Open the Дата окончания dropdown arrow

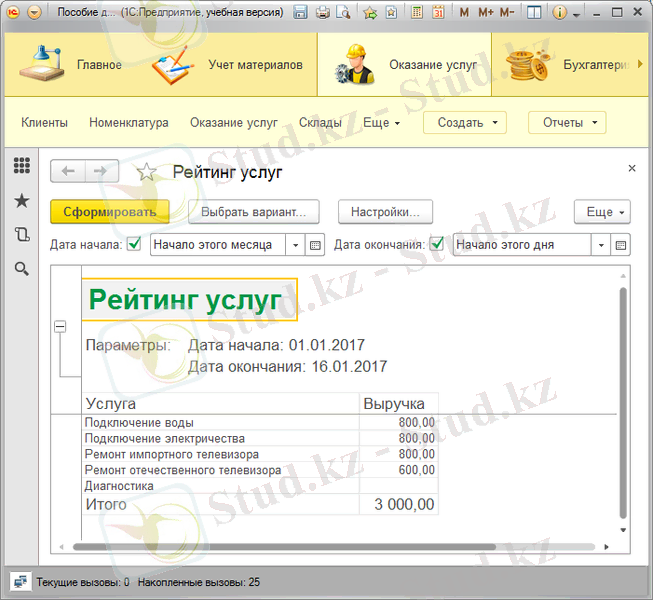[x=601, y=245]
